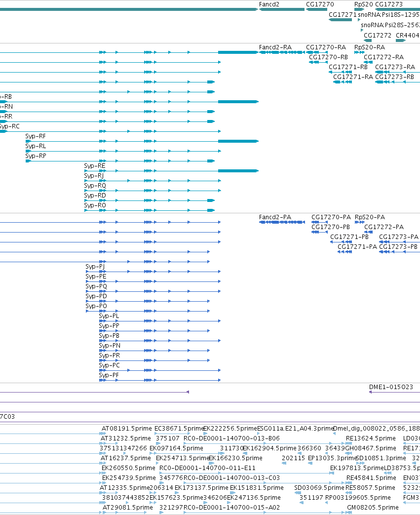The image size is (420, 515).
Task: Select the CG17271-PB protein label
Action: click(349, 237)
